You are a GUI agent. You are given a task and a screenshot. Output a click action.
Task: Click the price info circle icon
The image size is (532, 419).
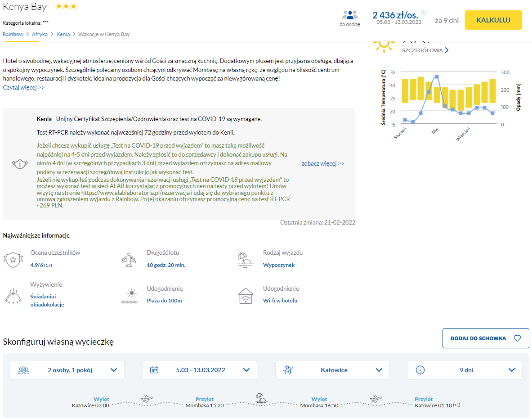point(423,13)
